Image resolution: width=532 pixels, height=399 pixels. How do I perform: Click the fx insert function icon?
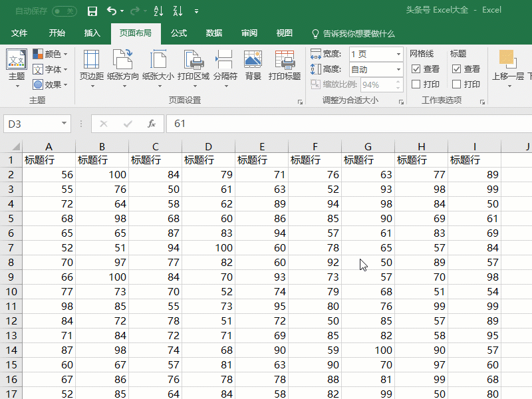tap(152, 124)
